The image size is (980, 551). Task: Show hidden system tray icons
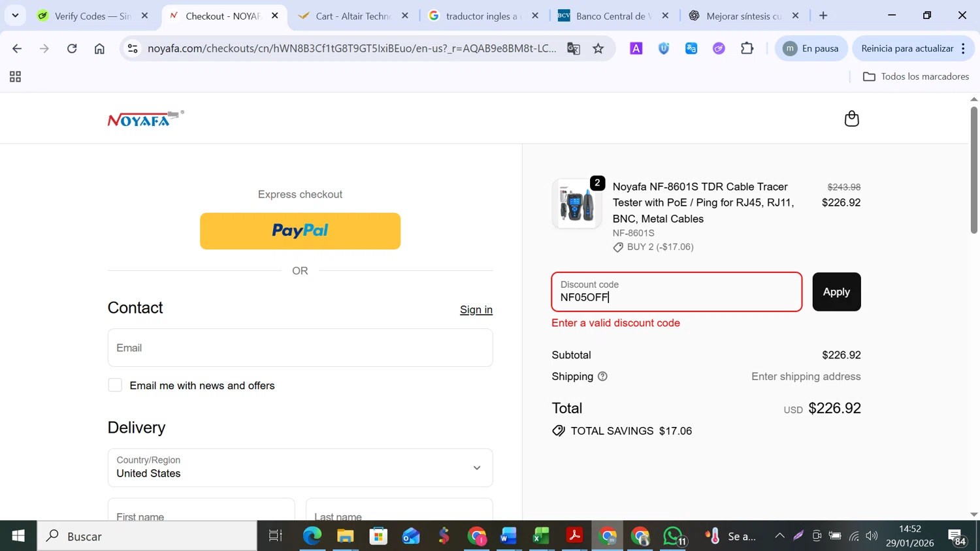(x=779, y=536)
